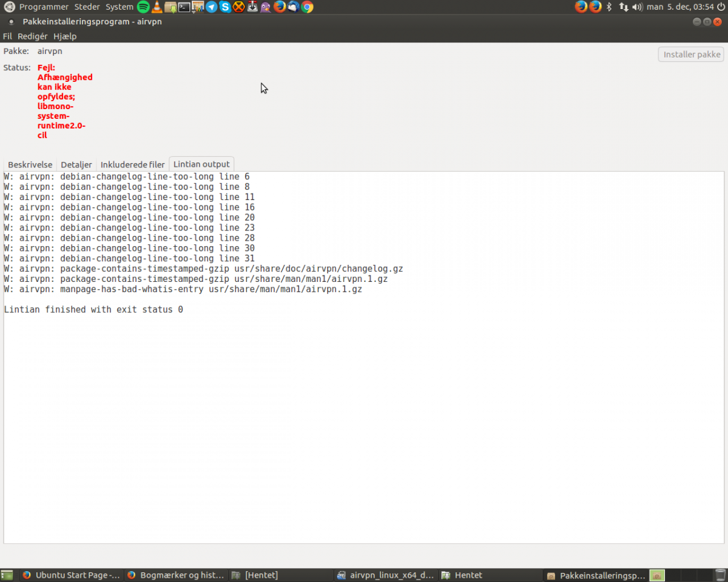Image resolution: width=728 pixels, height=582 pixels.
Task: Switch to airvpn_linux_x64_d... taskbar window
Action: coord(386,575)
